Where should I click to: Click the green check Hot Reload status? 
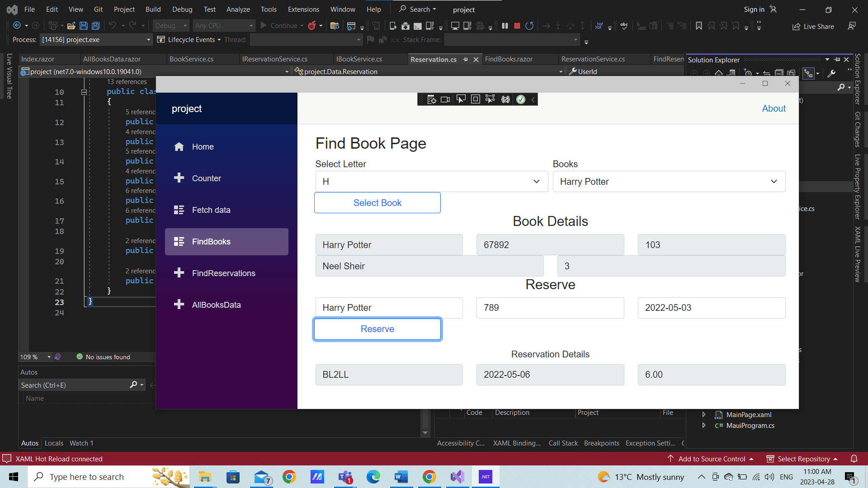click(x=521, y=99)
